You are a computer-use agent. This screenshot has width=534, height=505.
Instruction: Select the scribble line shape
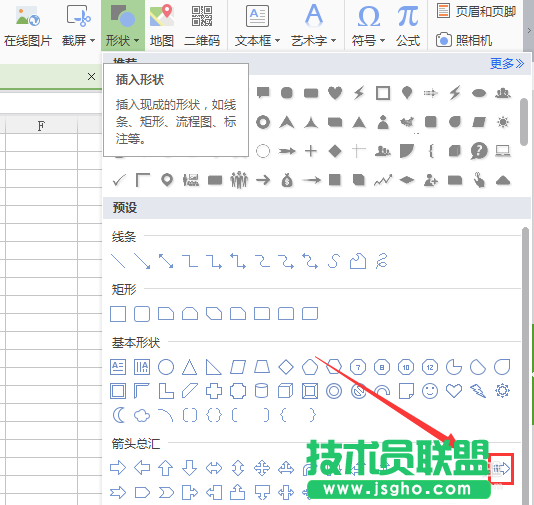point(382,261)
